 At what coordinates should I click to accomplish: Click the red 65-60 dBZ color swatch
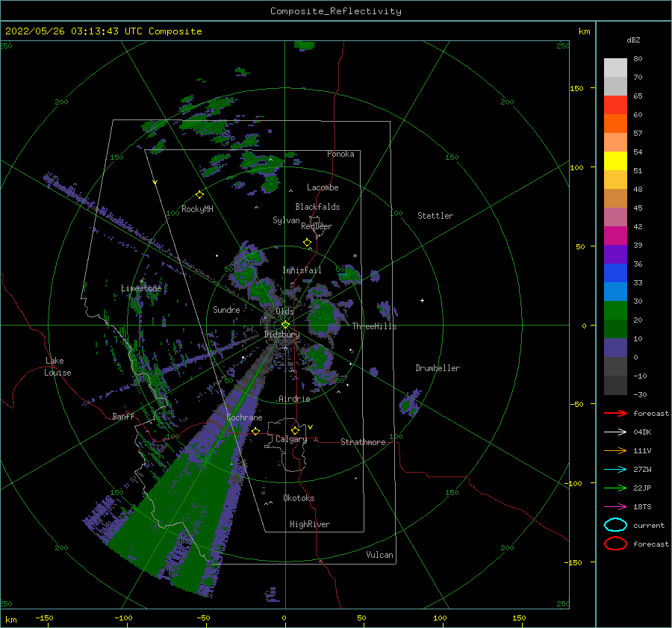click(x=615, y=105)
